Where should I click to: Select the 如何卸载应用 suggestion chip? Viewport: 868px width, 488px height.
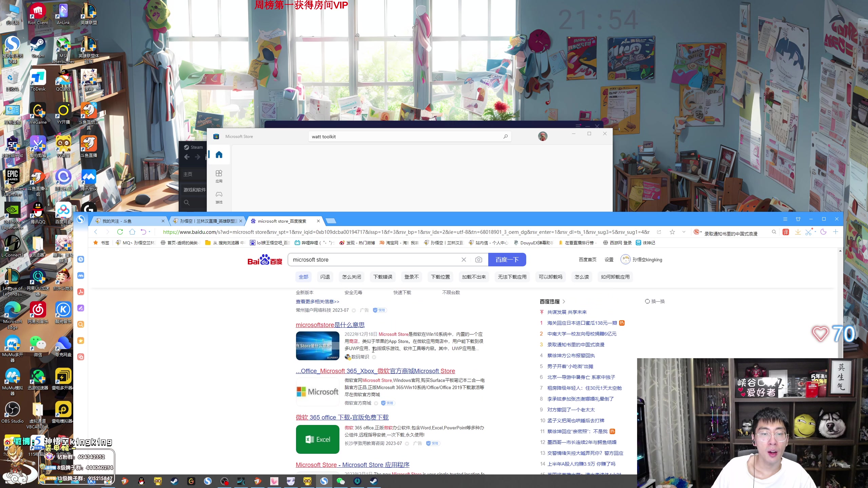615,277
